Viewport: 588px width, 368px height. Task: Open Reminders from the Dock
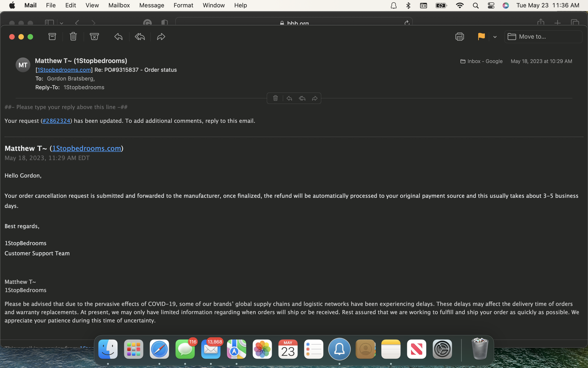(x=314, y=349)
